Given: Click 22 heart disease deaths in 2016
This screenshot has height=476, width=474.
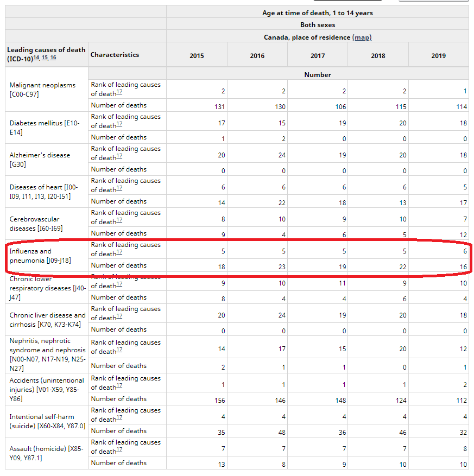Looking at the screenshot, I should (x=282, y=203).
